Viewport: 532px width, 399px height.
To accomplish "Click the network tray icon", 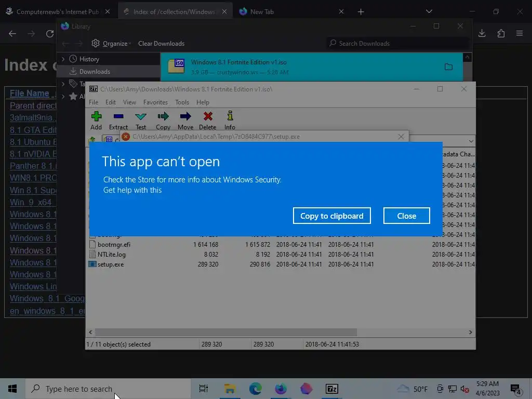I will pyautogui.click(x=453, y=389).
